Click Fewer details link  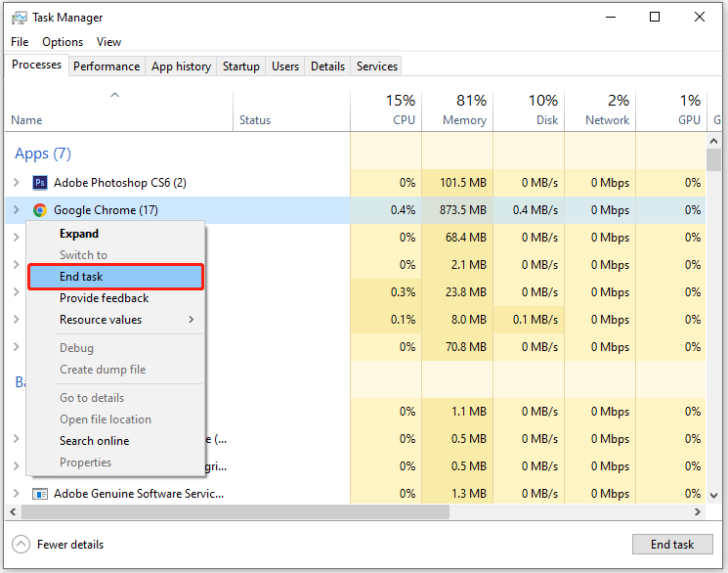[x=70, y=545]
